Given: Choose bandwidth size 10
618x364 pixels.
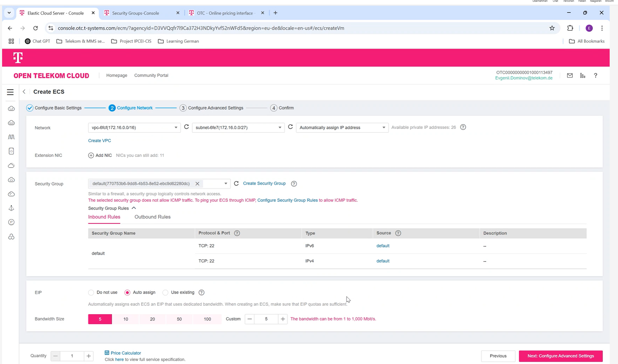Looking at the screenshot, I should (126, 319).
